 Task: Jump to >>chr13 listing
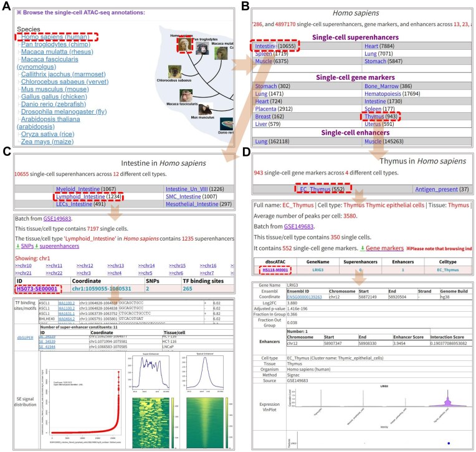pos(116,266)
